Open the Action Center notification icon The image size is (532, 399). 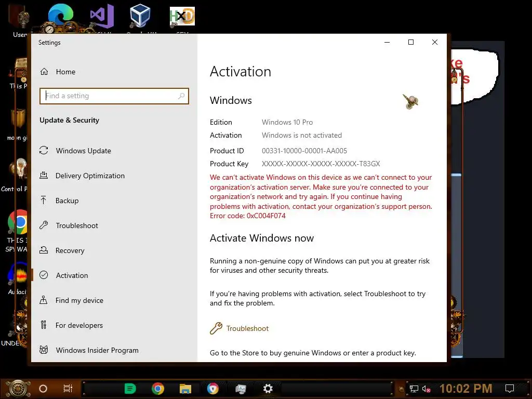pos(510,389)
